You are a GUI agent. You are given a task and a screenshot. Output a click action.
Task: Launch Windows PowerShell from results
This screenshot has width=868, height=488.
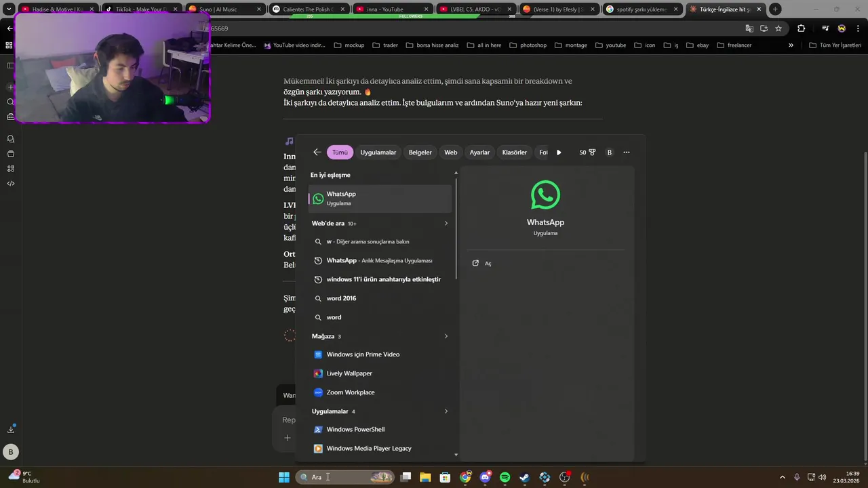pos(380,429)
